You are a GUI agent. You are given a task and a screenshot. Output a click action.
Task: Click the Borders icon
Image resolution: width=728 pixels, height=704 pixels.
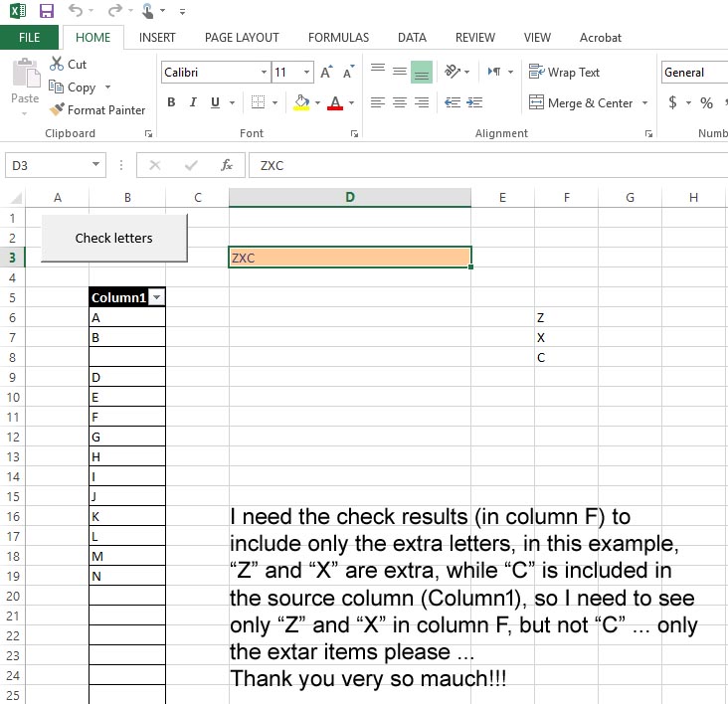pyautogui.click(x=258, y=102)
